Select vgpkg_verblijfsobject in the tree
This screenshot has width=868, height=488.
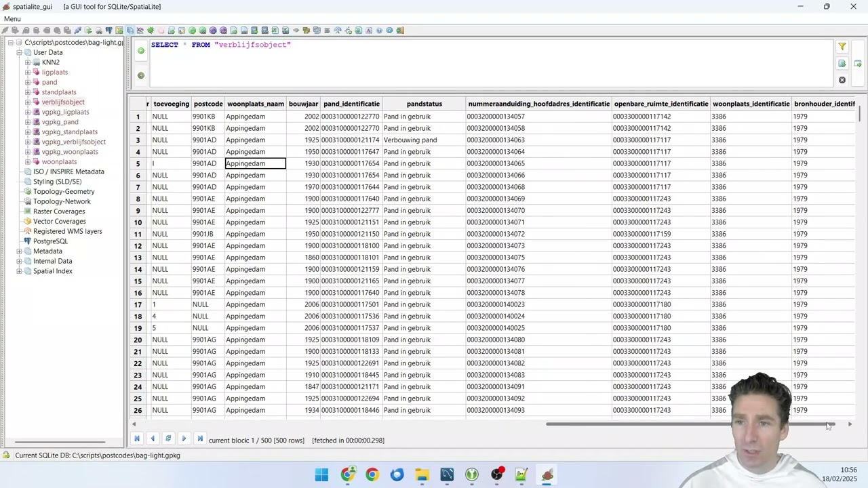coord(73,142)
